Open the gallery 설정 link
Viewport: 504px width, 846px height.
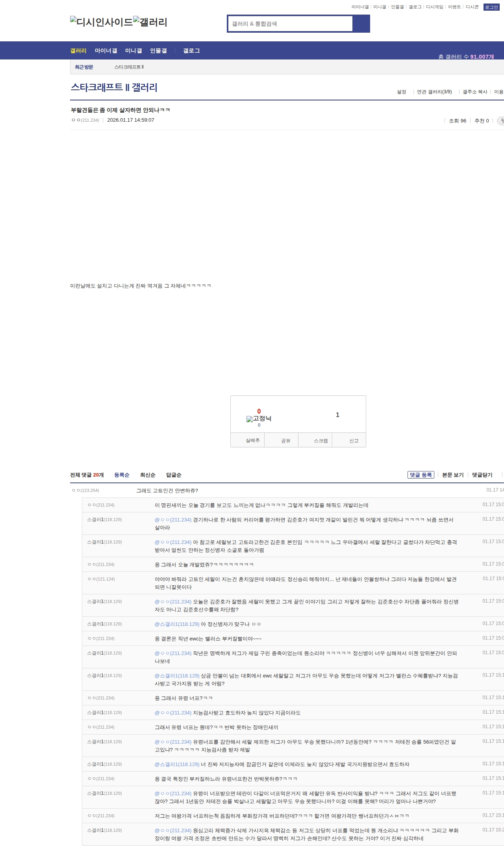[x=401, y=92]
